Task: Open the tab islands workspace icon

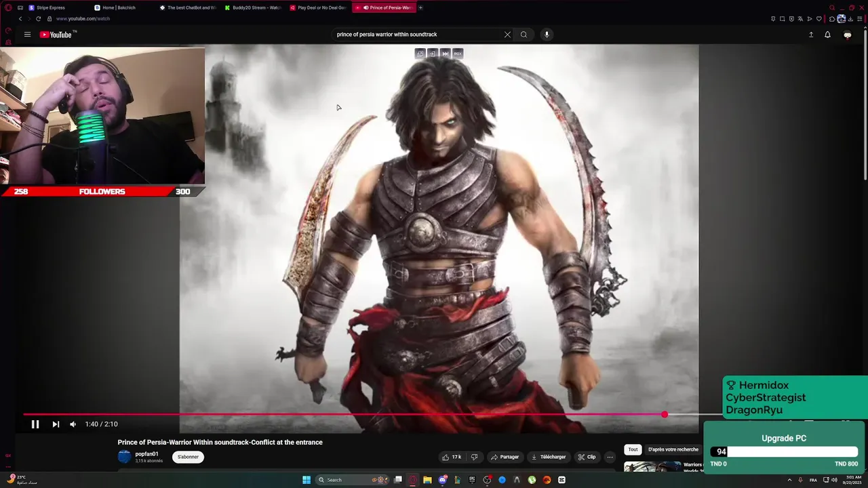Action: pos(20,7)
